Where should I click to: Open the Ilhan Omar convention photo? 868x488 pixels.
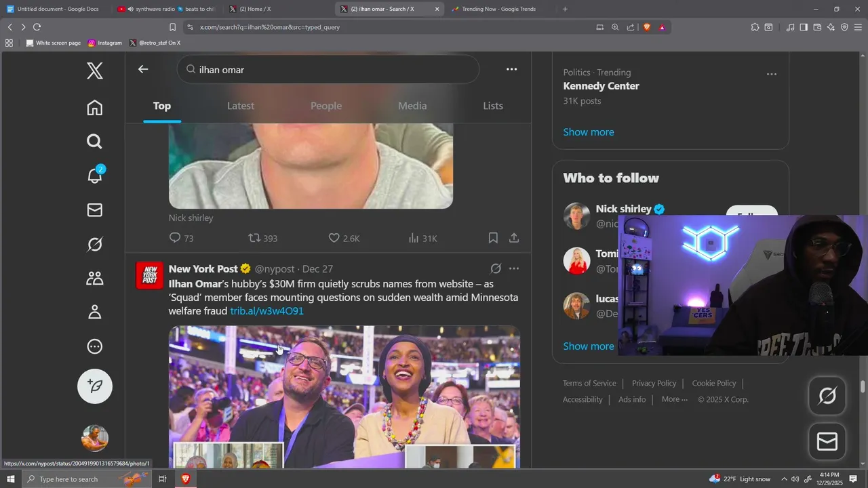pyautogui.click(x=344, y=396)
